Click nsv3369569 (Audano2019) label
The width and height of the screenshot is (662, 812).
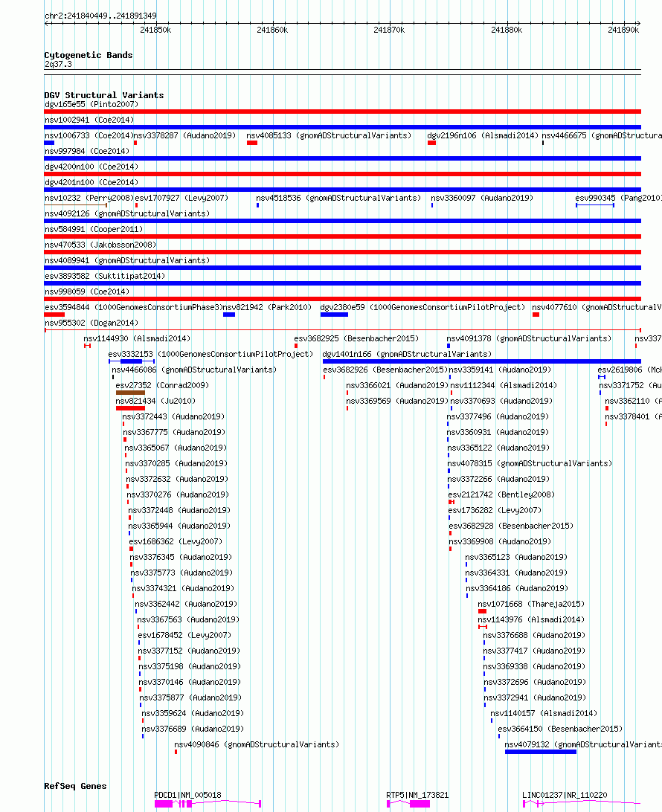tap(397, 400)
